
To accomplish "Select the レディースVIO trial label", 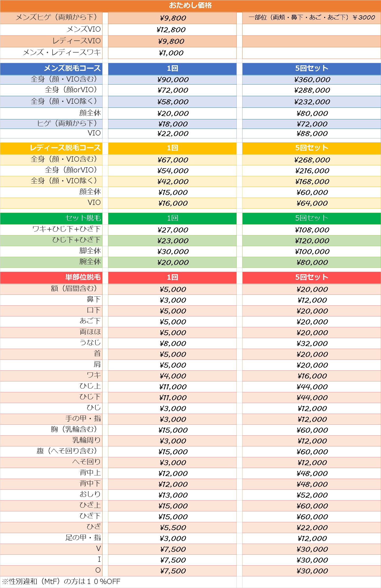I will pyautogui.click(x=77, y=41).
